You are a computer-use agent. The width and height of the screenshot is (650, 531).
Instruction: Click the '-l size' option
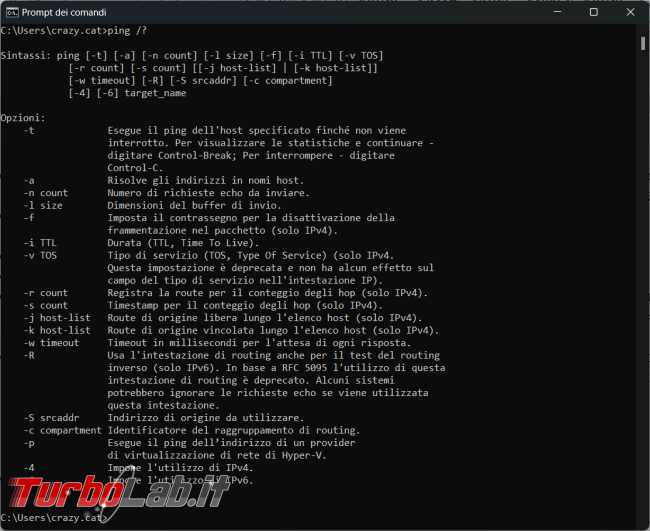[43, 205]
